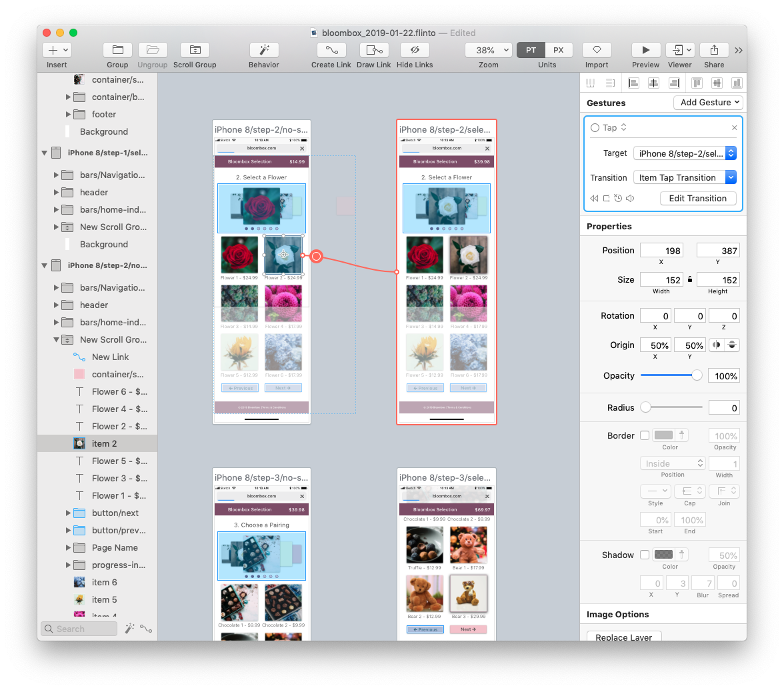Click the Position X field

pos(661,251)
